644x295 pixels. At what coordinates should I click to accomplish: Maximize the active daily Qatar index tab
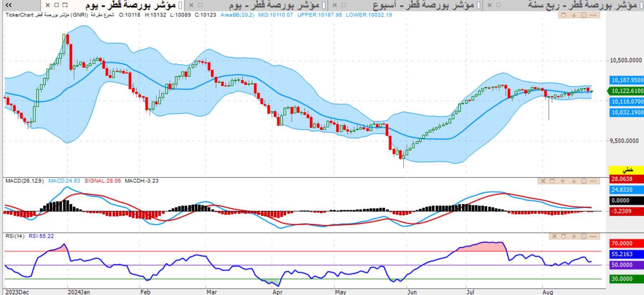click(x=56, y=5)
